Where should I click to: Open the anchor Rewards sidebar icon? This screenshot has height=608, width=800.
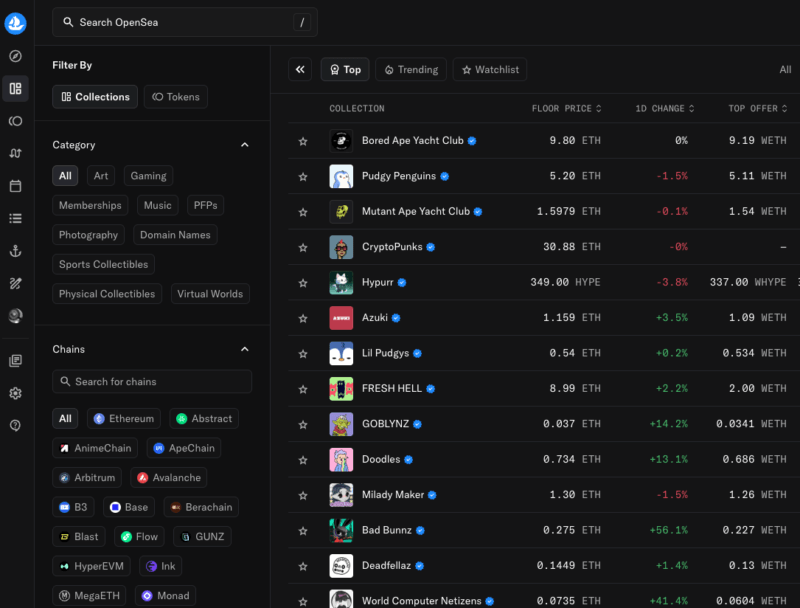pyautogui.click(x=15, y=250)
